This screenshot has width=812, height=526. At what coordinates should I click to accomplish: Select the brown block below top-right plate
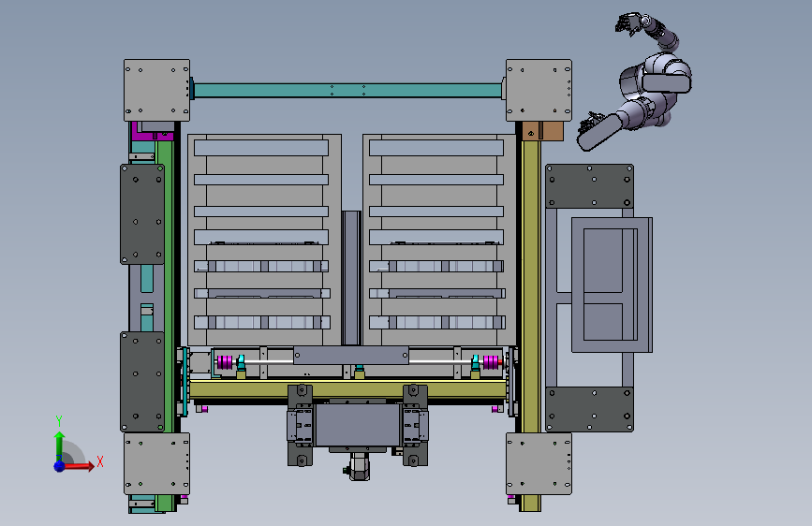[542, 131]
